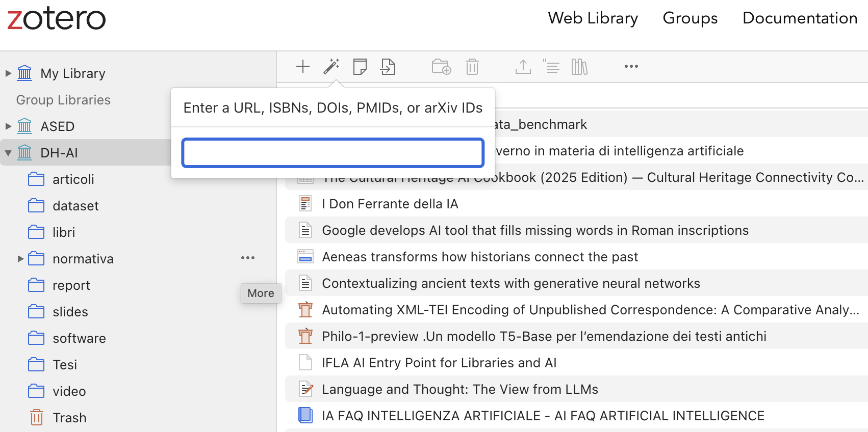
Task: Select 'IFLA AI Entry Point for Libraries' item
Action: pyautogui.click(x=576, y=362)
